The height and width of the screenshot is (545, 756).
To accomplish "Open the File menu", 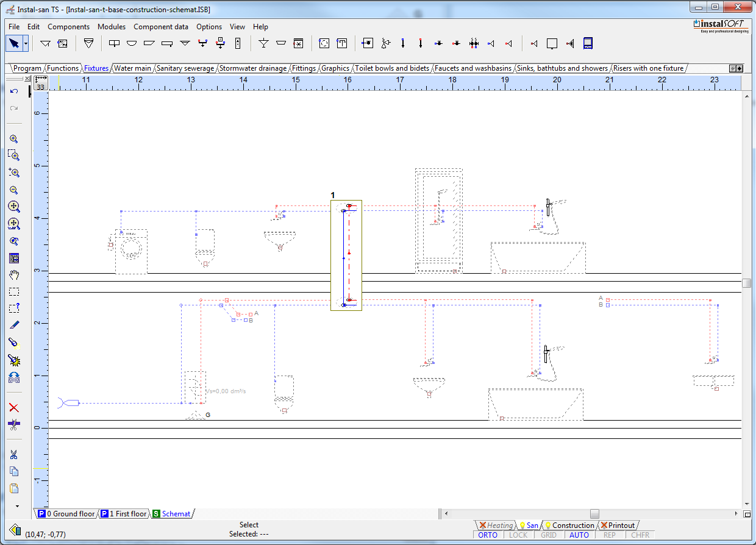I will (14, 27).
